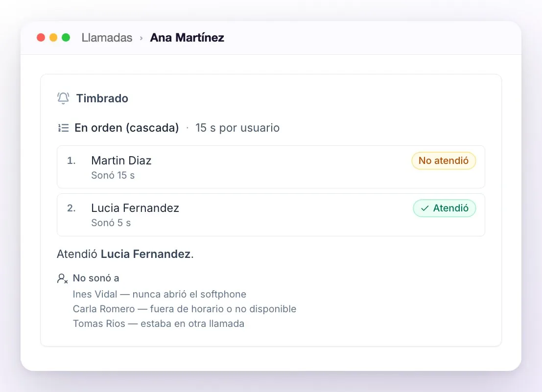
Task: Click the Ana Martínez breadcrumb title
Action: click(x=187, y=37)
